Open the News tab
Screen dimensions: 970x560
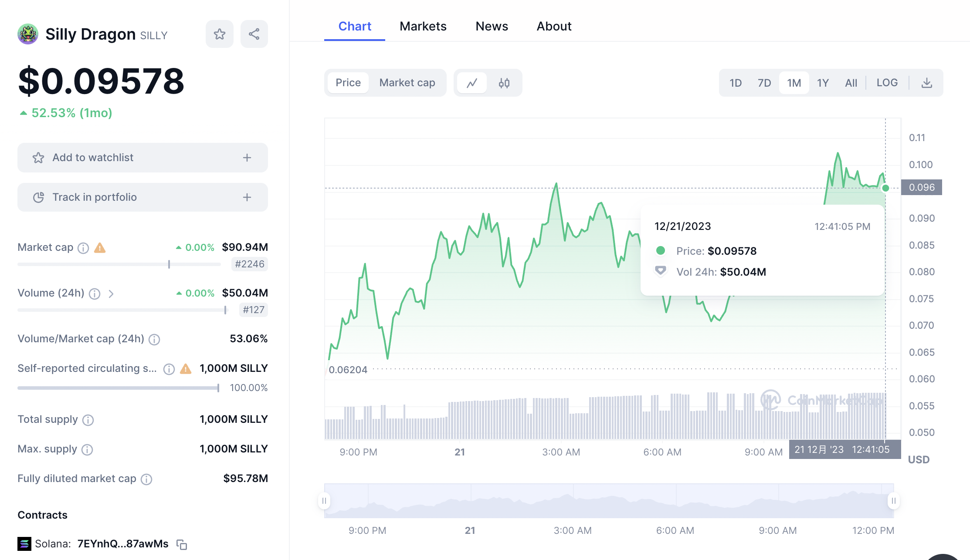492,27
